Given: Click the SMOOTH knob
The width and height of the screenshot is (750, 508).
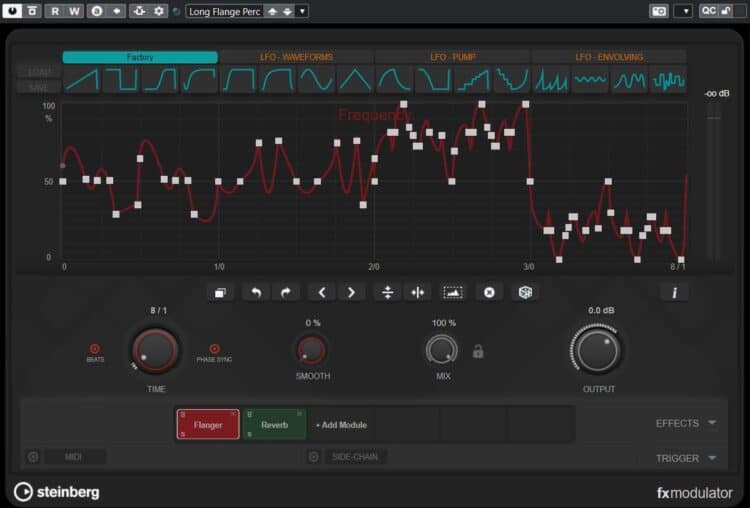Looking at the screenshot, I should pos(311,350).
